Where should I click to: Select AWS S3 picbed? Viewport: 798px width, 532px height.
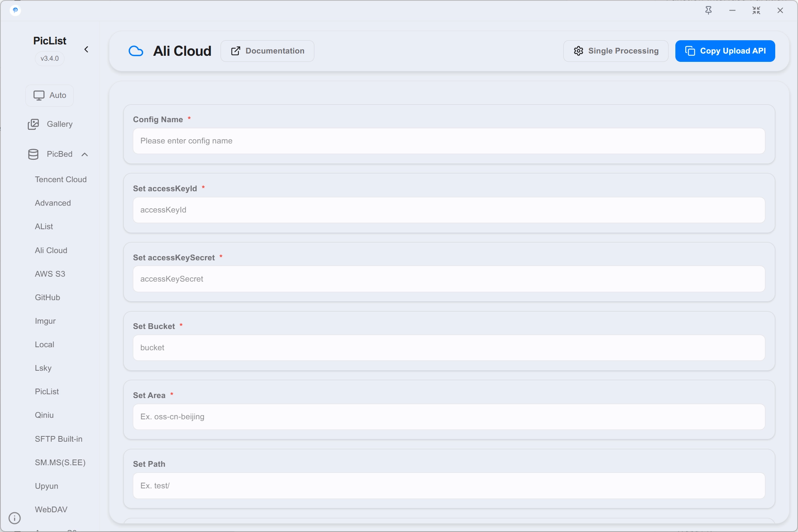50,274
